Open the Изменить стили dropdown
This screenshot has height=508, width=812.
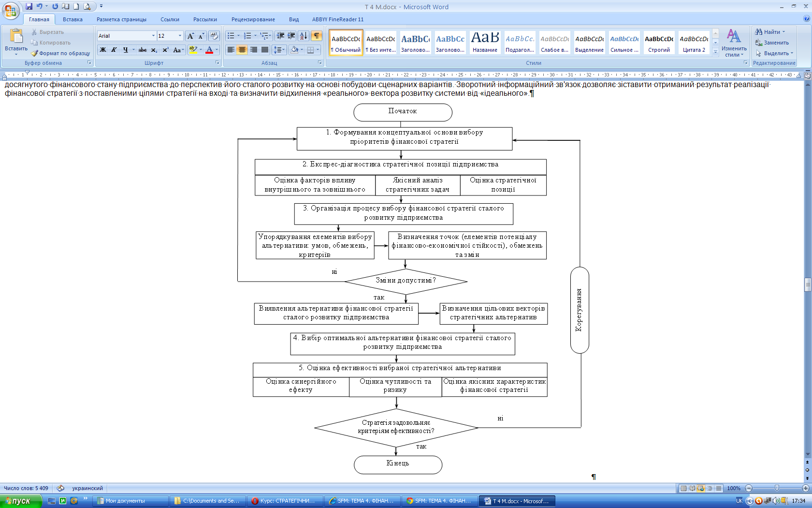tap(734, 43)
